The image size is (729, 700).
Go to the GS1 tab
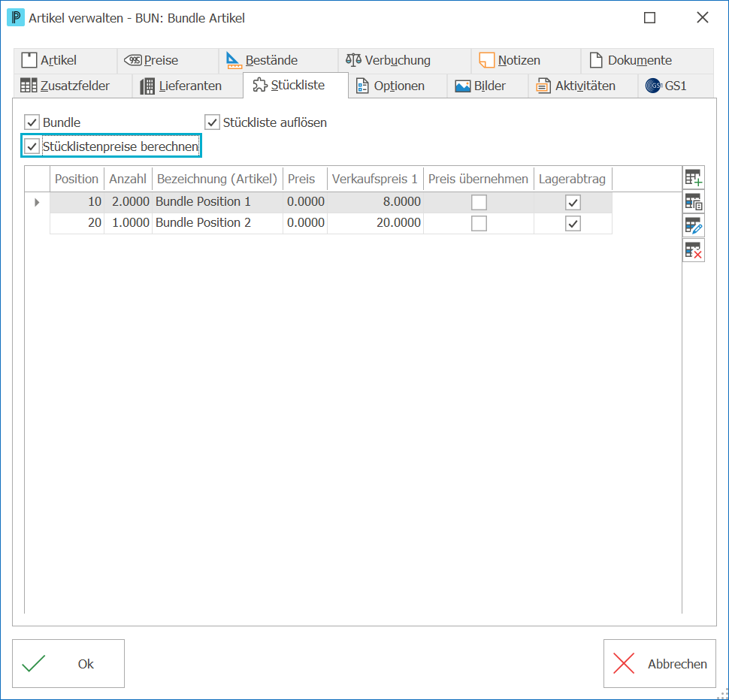click(676, 86)
